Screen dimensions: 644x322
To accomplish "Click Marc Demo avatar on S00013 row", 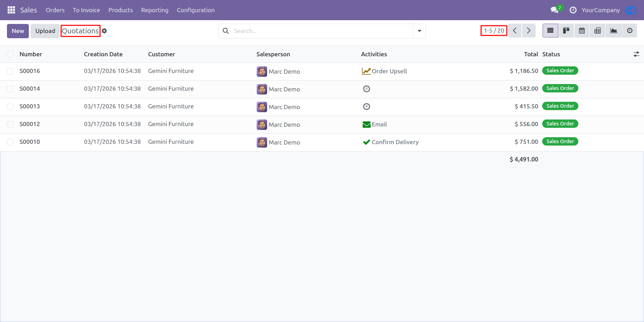I will coord(262,107).
